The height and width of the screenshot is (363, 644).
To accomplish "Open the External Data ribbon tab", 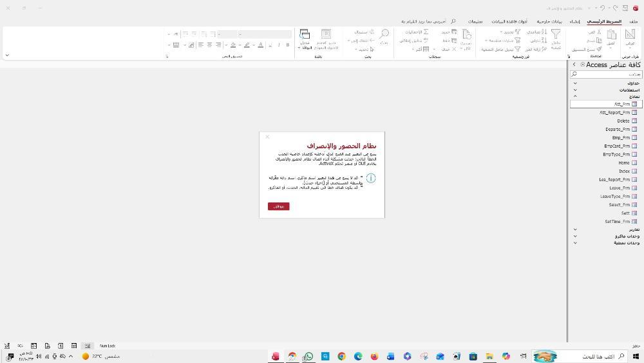I will tap(549, 21).
